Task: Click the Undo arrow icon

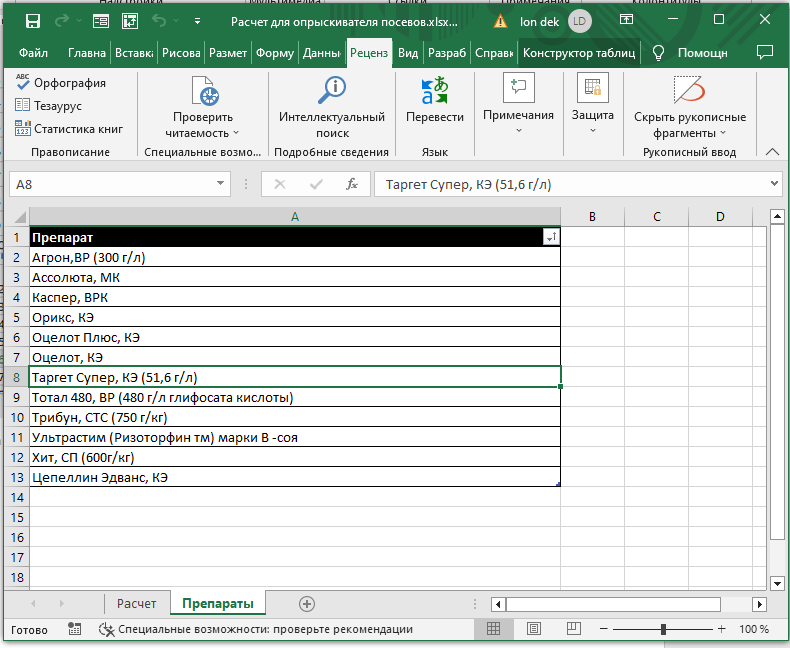Action: click(159, 21)
